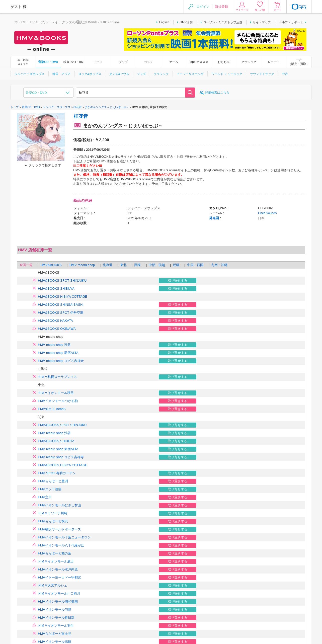This screenshot has width=322, height=644.
Task: Click ログイン link
Action: [x=203, y=7]
